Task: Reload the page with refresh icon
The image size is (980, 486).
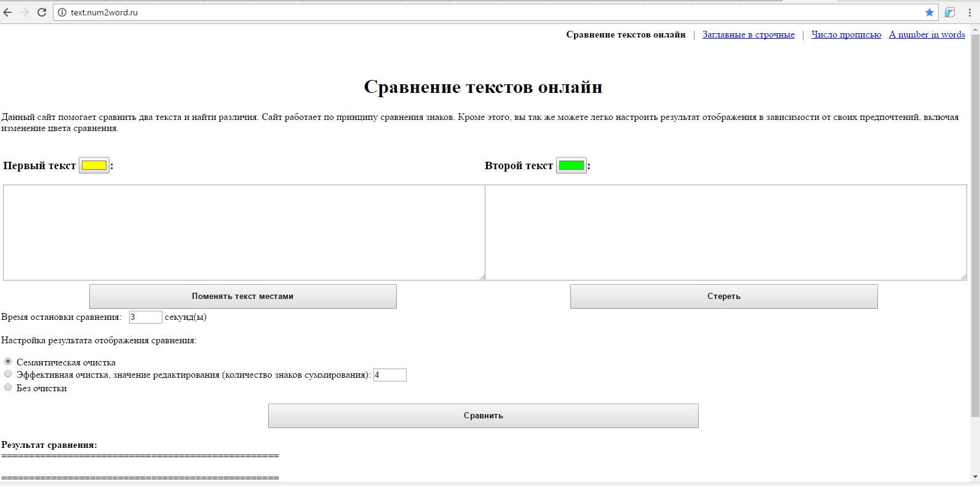Action: pos(42,12)
